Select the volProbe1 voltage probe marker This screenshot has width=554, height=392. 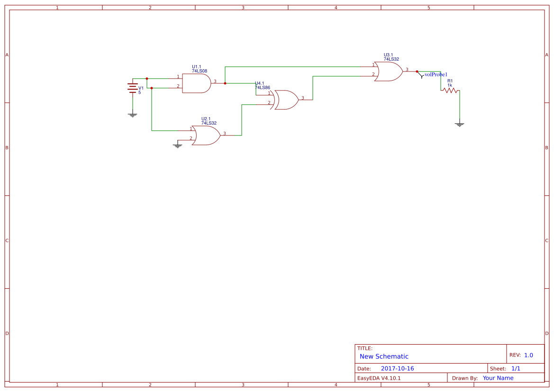tap(421, 75)
